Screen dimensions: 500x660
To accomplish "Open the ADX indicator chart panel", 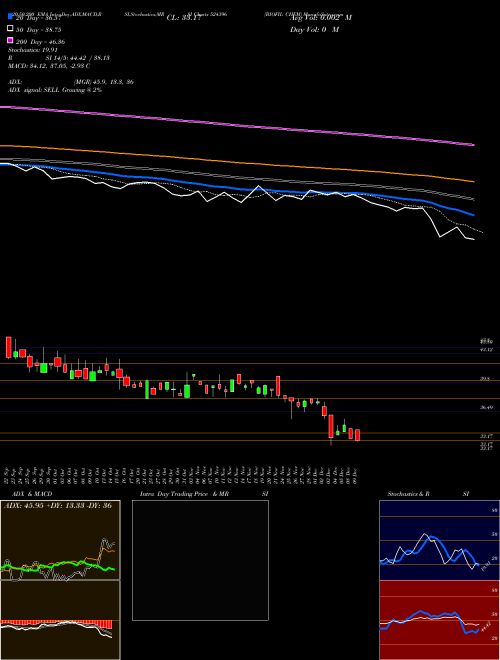I will pos(60,540).
